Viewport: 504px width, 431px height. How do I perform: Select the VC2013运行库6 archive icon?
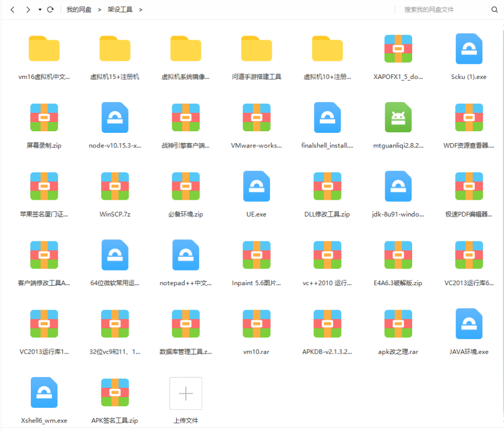469,255
